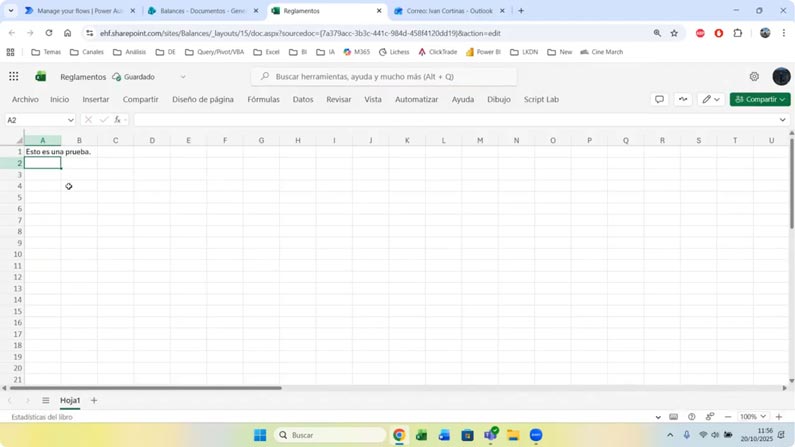Switch to the Datos ribbon tab

303,99
